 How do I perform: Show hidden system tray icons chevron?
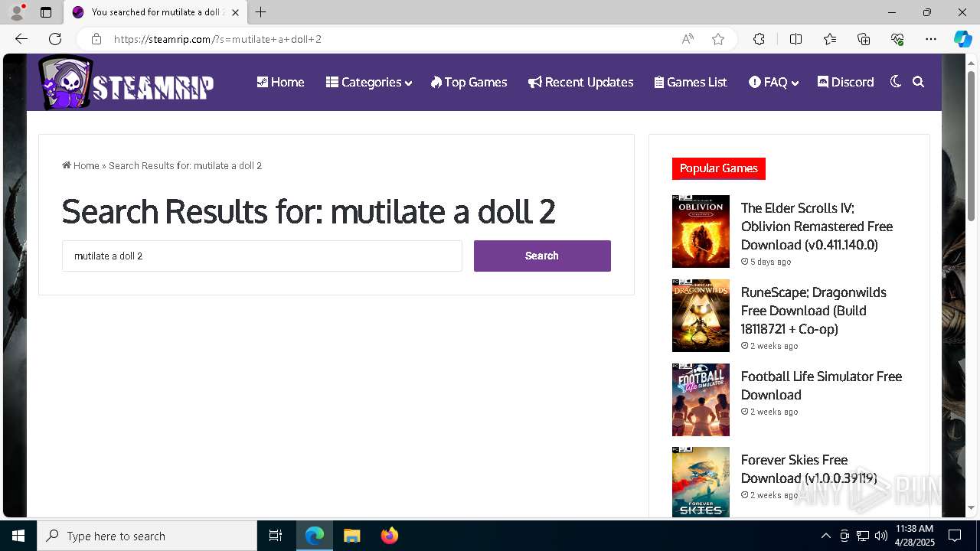coord(825,536)
